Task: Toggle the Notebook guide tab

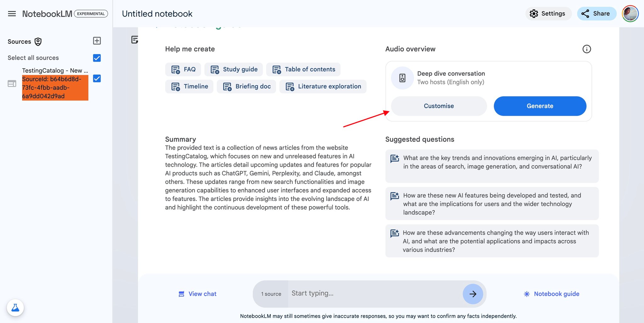Action: click(x=552, y=294)
